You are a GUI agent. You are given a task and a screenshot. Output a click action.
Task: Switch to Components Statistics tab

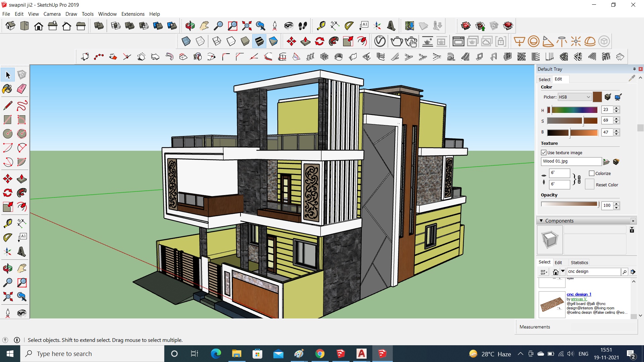[x=579, y=262]
